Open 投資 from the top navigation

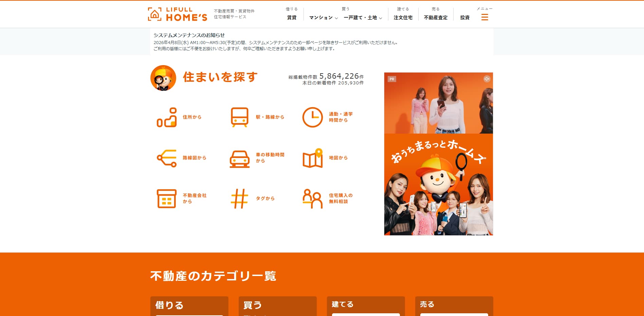(464, 18)
